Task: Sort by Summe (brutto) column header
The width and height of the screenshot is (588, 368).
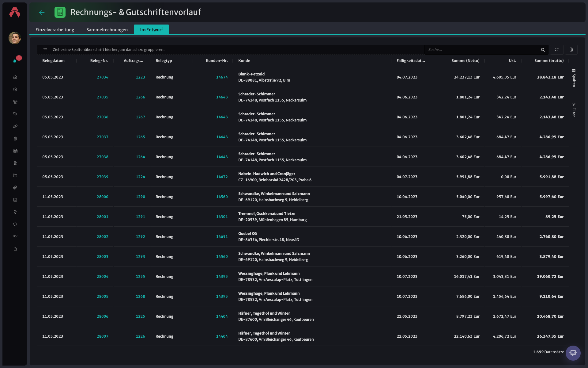Action: pos(549,61)
